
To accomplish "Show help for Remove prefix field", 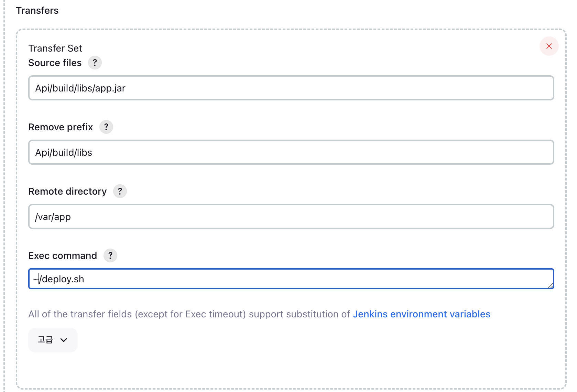I will tap(106, 127).
